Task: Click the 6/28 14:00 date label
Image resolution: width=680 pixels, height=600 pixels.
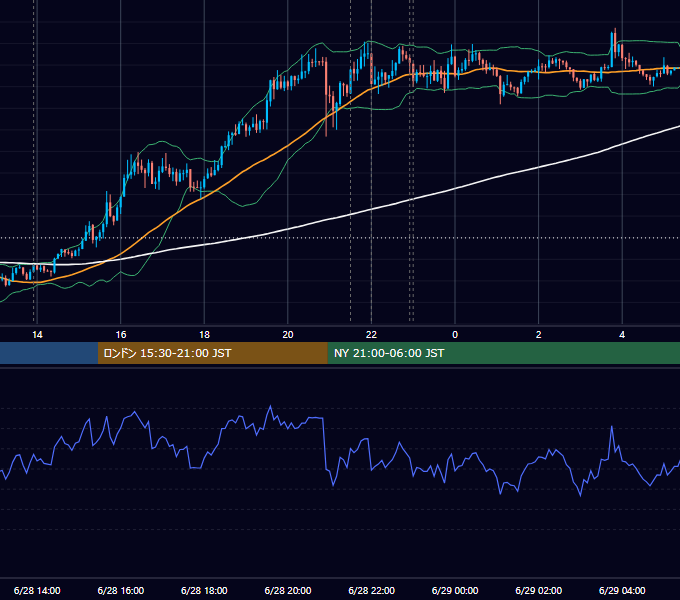Action: click(37, 590)
